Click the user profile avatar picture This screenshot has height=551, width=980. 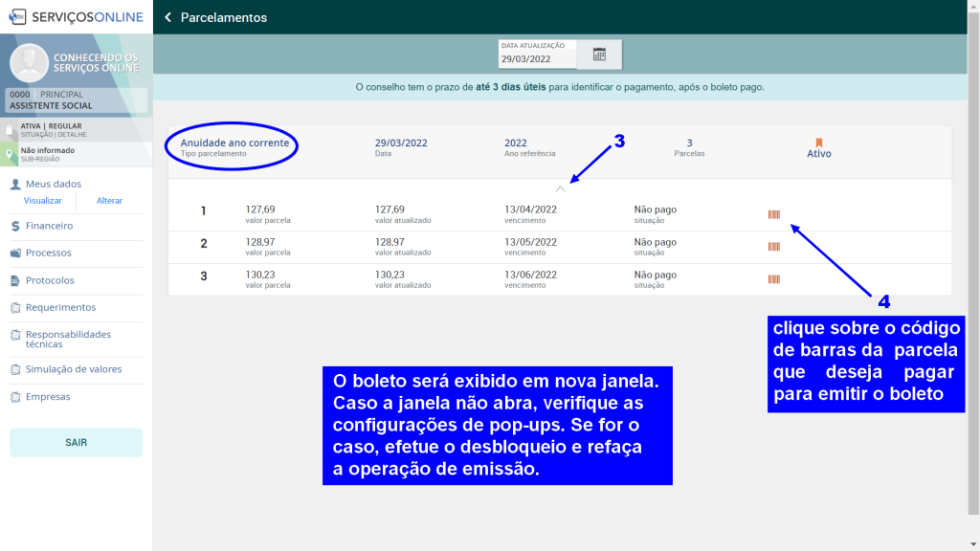coord(29,63)
